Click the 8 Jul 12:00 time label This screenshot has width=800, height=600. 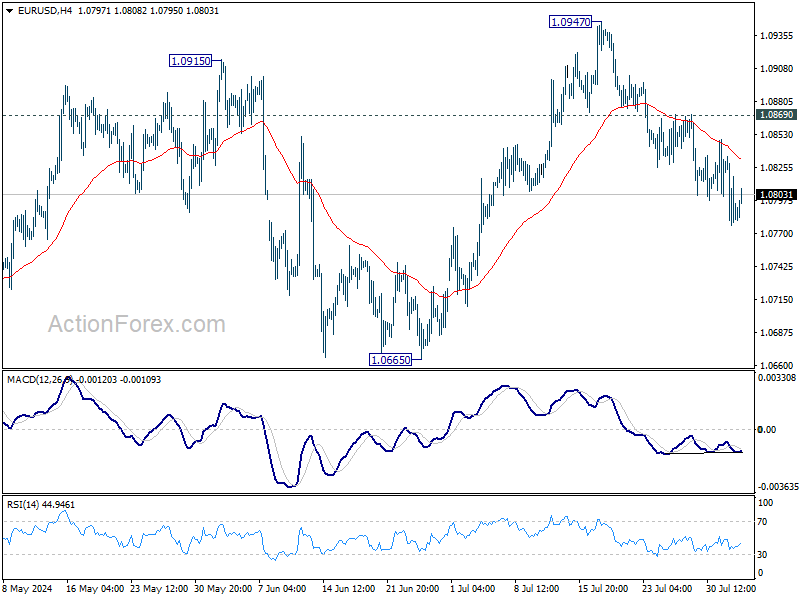(x=536, y=588)
